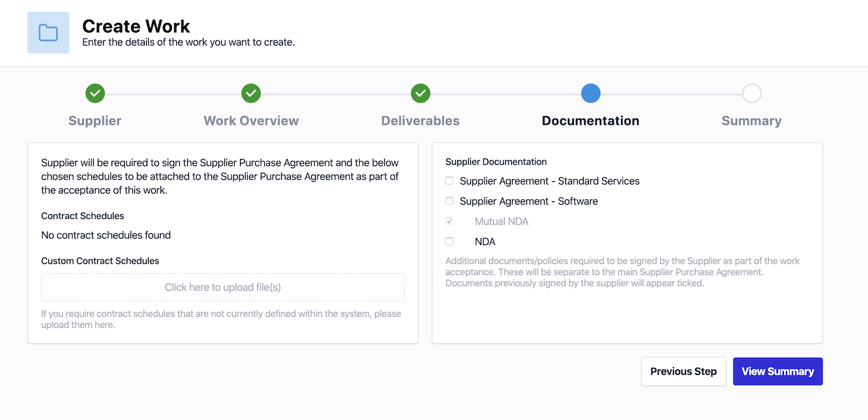The height and width of the screenshot is (420, 868).
Task: Tick the NDA checkbox
Action: tap(449, 241)
